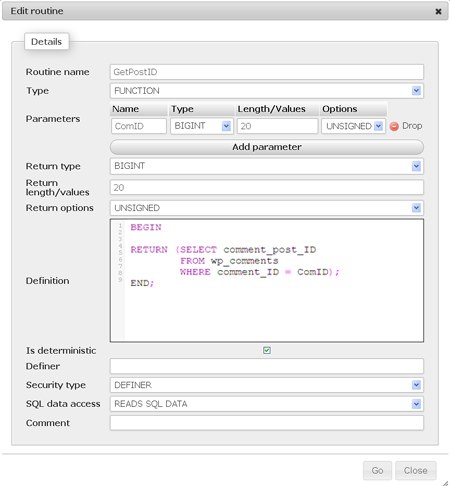Click the Edit routine resize grip corner
This screenshot has height=486, width=450.
(x=446, y=483)
